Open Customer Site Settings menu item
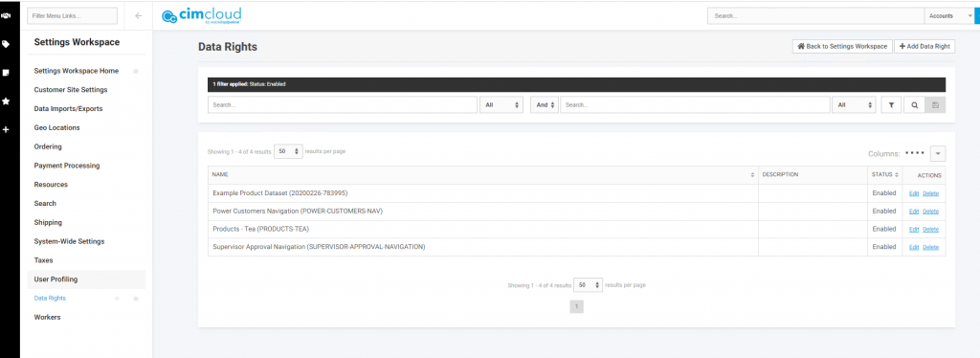Image resolution: width=980 pixels, height=358 pixels. tap(71, 90)
